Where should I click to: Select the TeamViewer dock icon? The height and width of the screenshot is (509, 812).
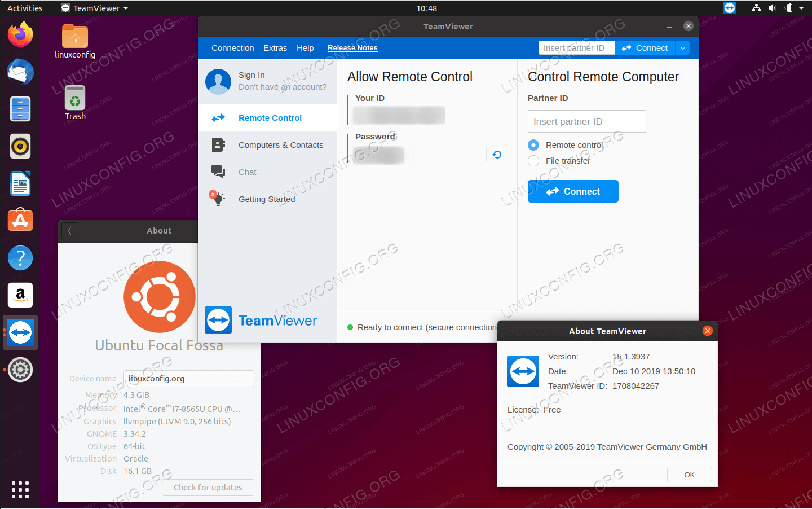tap(20, 332)
